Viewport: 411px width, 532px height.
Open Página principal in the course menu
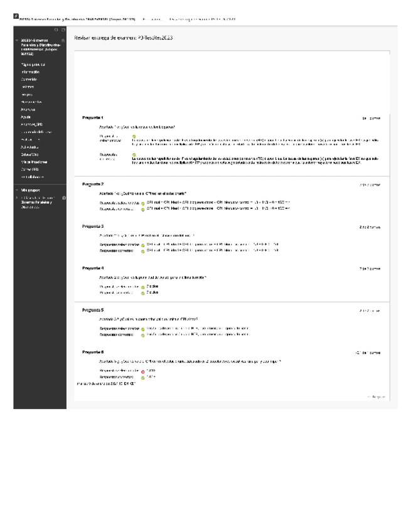pyautogui.click(x=33, y=65)
